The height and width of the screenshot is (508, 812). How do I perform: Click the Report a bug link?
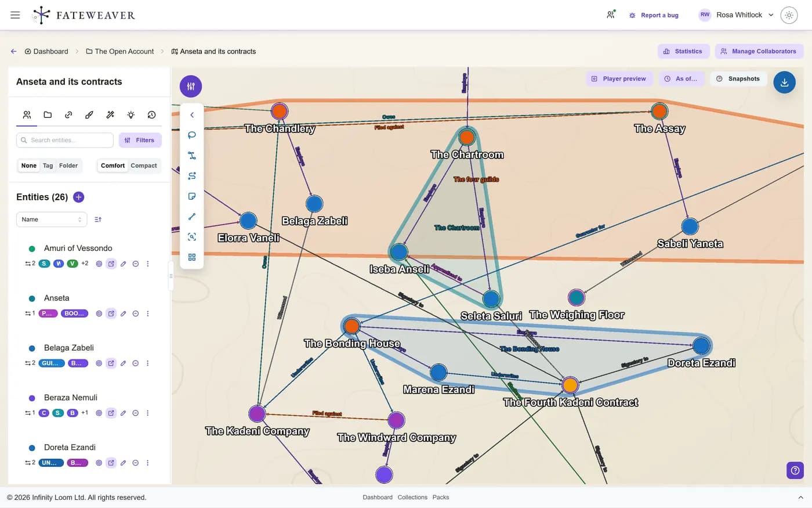654,15
